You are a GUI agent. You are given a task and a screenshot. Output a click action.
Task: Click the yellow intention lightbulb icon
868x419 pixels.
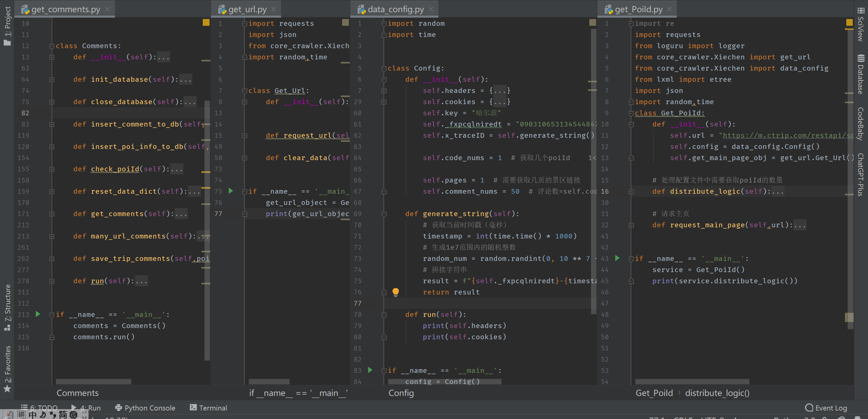(396, 292)
